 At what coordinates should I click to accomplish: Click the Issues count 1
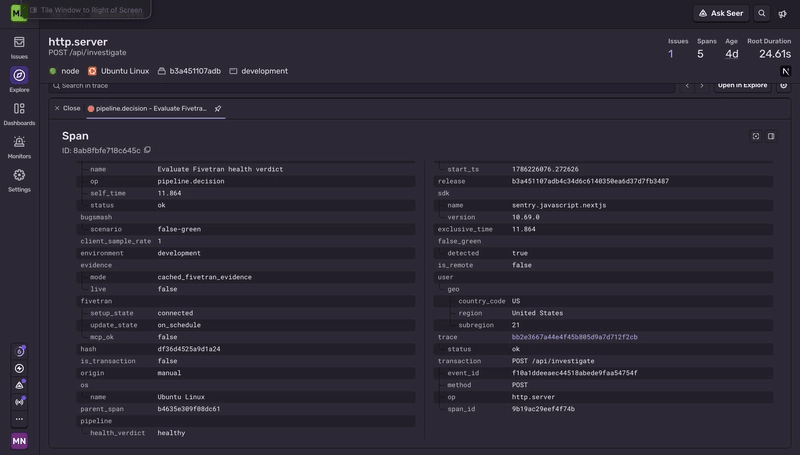pos(671,54)
